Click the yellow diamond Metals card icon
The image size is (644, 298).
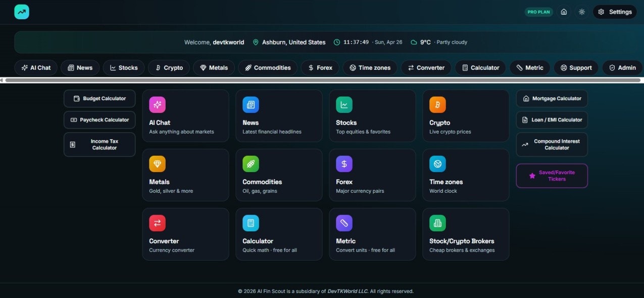tap(157, 164)
